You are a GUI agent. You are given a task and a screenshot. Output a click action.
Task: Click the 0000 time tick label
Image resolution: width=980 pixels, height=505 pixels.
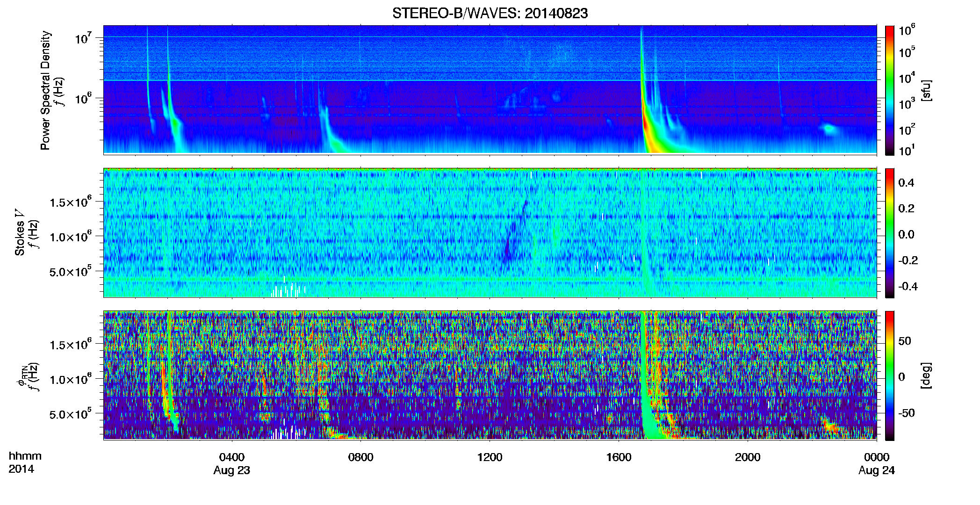(877, 457)
